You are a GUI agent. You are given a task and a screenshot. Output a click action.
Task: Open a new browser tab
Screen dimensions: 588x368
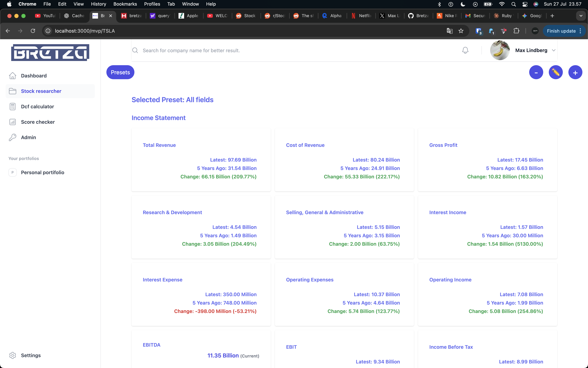click(552, 16)
